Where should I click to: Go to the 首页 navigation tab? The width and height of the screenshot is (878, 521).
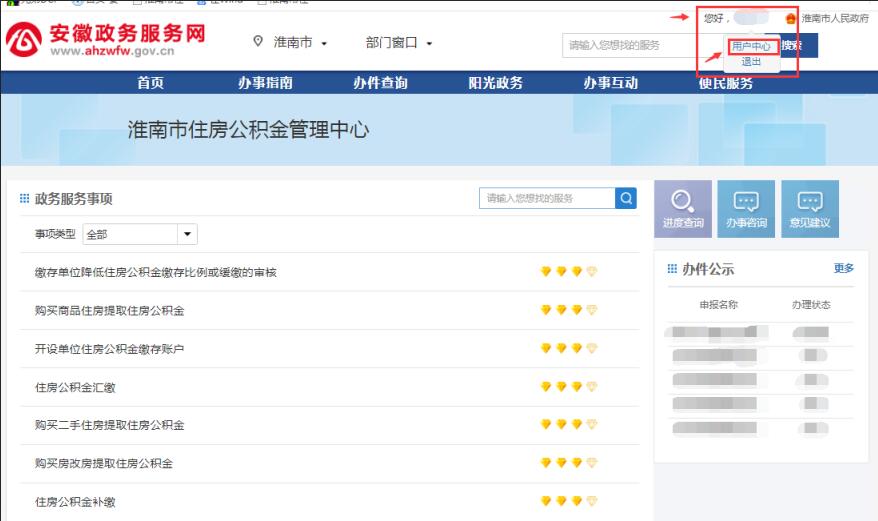coord(151,83)
